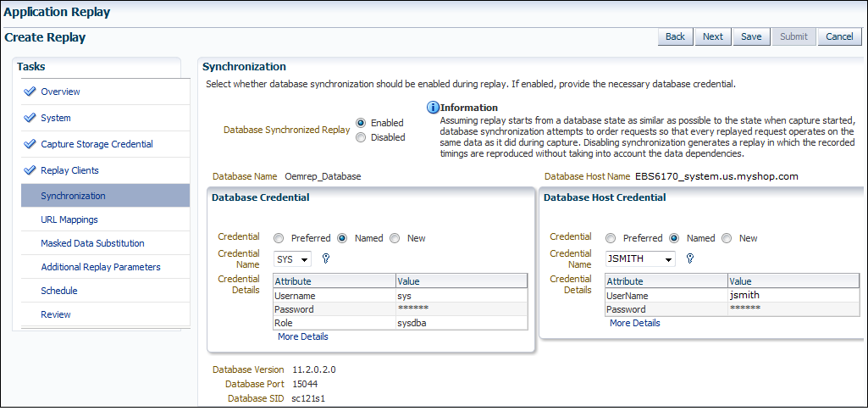Open the URL Mappings task
The image size is (868, 411).
pyautogui.click(x=69, y=219)
